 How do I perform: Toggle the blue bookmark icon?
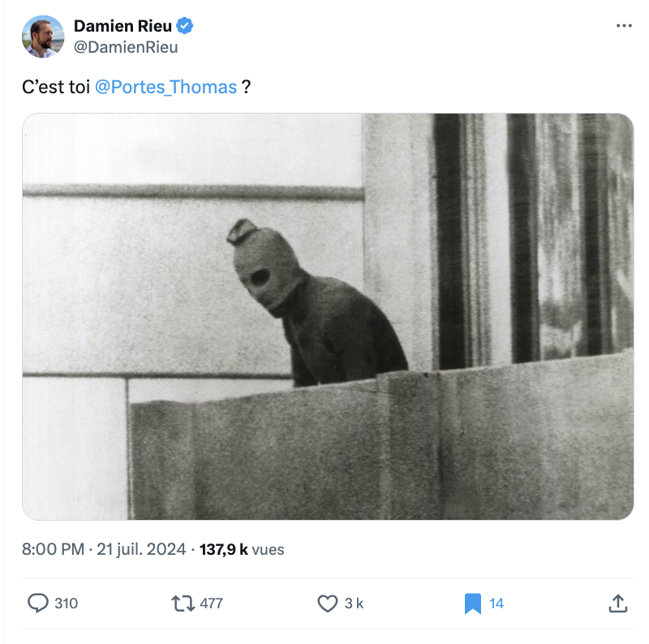(x=472, y=603)
